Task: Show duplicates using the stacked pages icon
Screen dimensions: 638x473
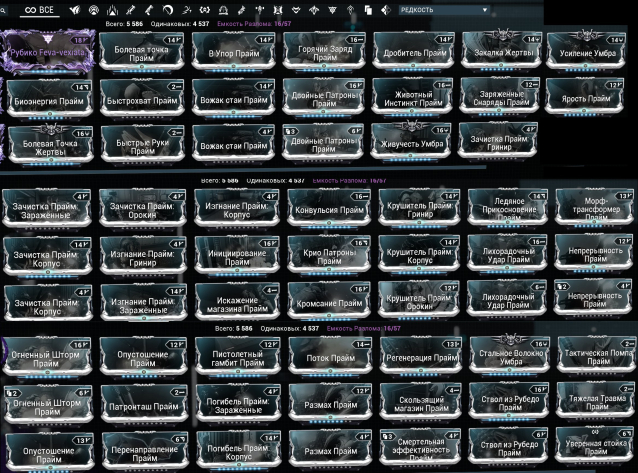Action: pyautogui.click(x=368, y=10)
